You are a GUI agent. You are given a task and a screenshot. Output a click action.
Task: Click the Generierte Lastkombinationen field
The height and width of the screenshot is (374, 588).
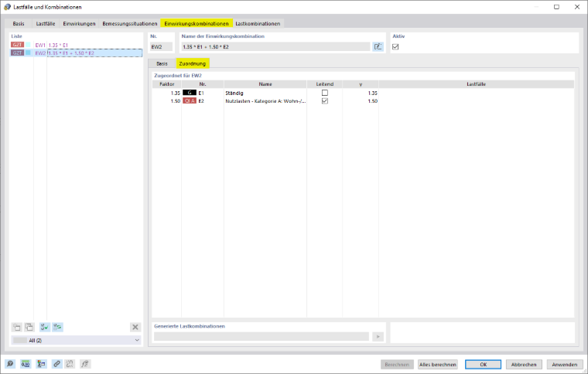(x=262, y=337)
